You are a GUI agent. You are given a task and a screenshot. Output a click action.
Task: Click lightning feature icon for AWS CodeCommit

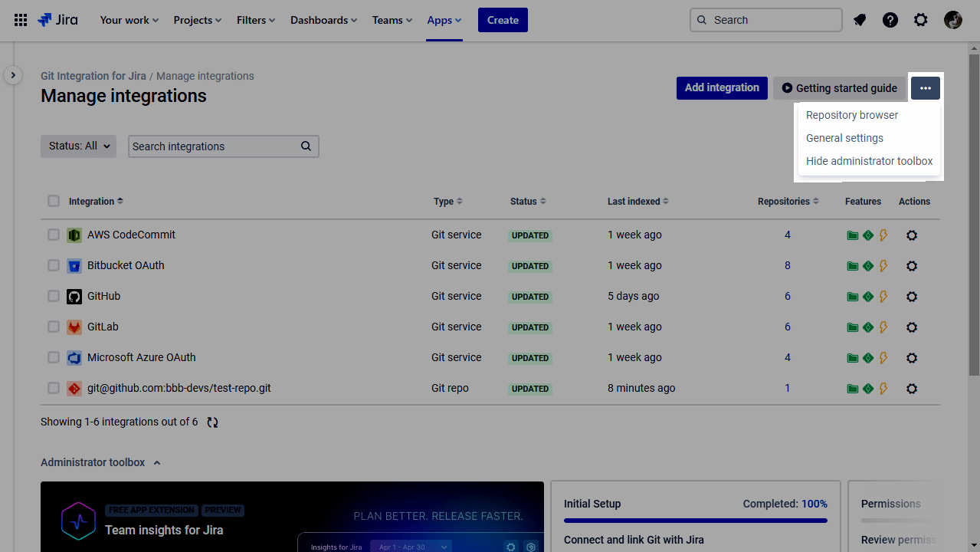pos(883,235)
